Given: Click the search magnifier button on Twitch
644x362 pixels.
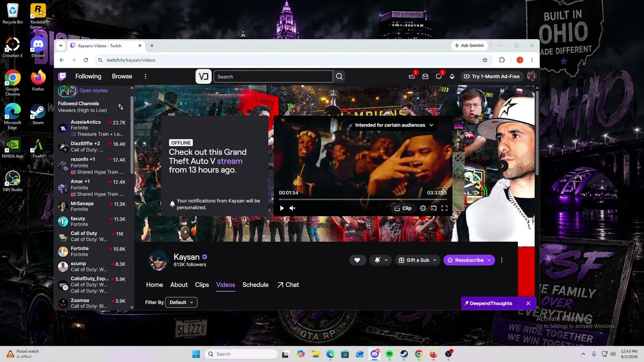Looking at the screenshot, I should coord(340,76).
